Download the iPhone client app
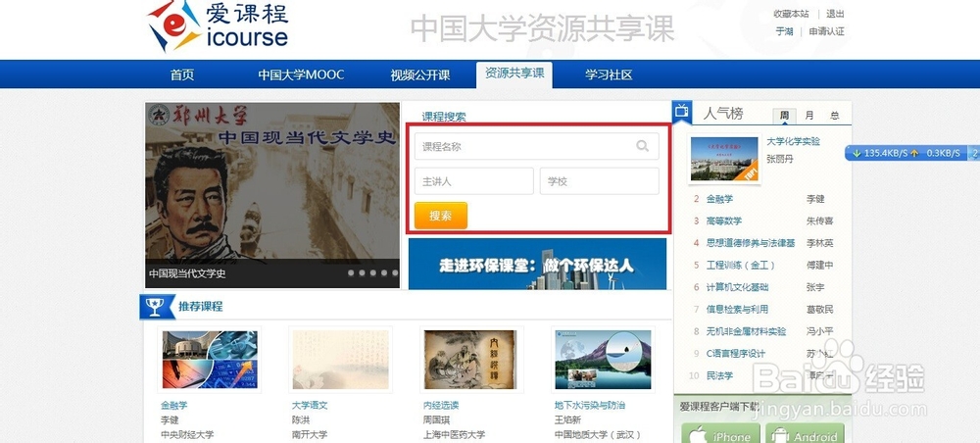The height and width of the screenshot is (443, 980). click(x=720, y=433)
